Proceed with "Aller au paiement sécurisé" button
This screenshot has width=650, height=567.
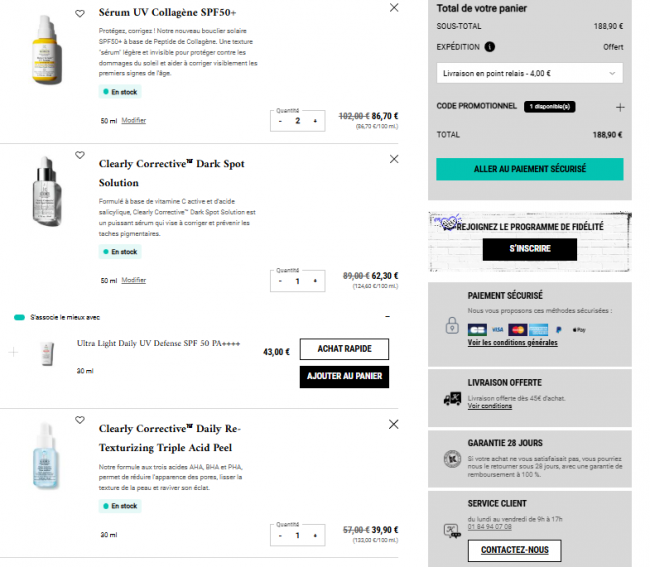(529, 169)
